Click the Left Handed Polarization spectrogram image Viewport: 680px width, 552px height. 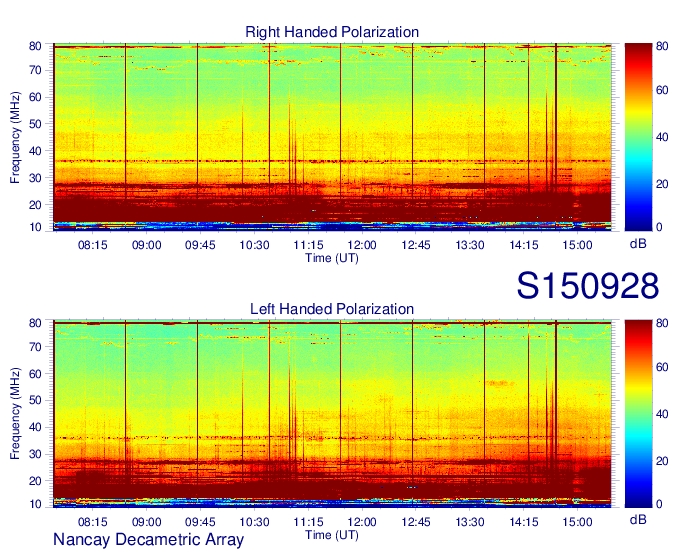click(332, 414)
